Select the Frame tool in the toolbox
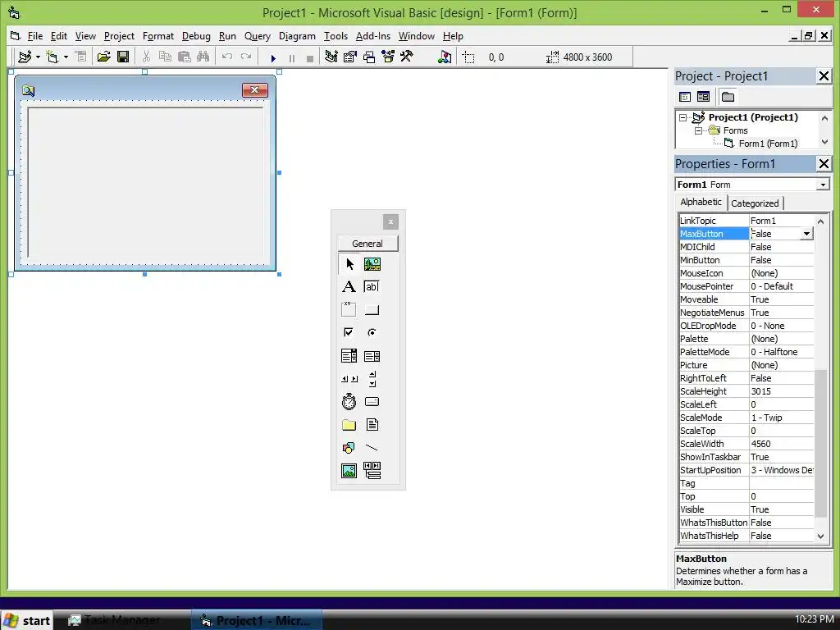Viewport: 840px width, 630px height. pos(349,309)
